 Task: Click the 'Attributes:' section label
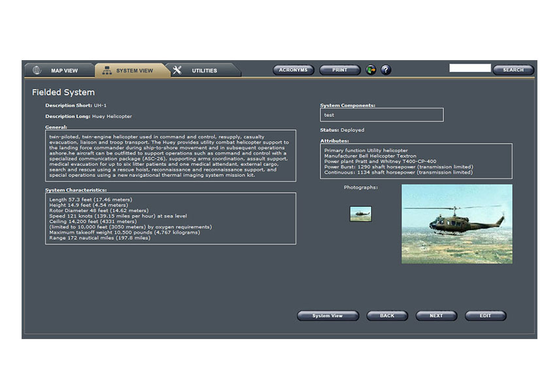click(334, 141)
